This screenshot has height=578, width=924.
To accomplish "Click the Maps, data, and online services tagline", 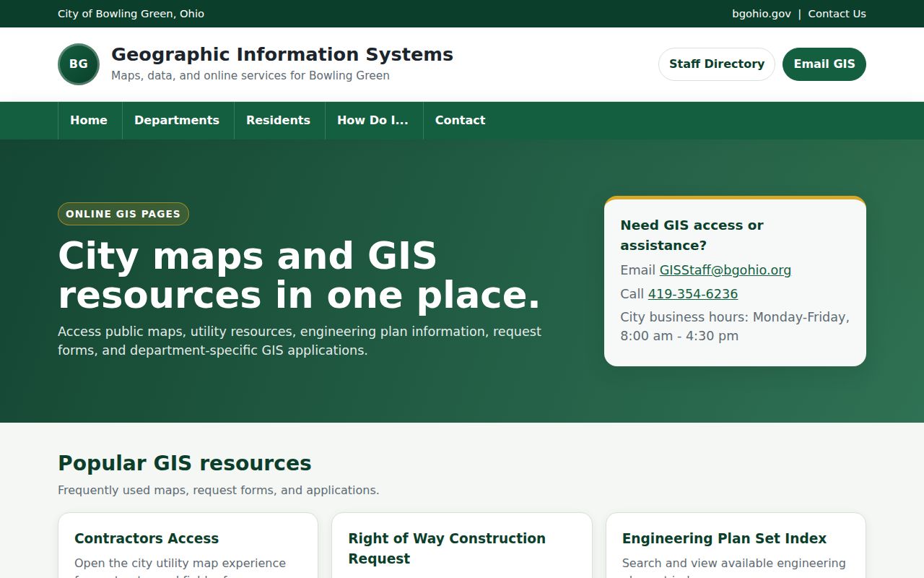I will point(250,76).
